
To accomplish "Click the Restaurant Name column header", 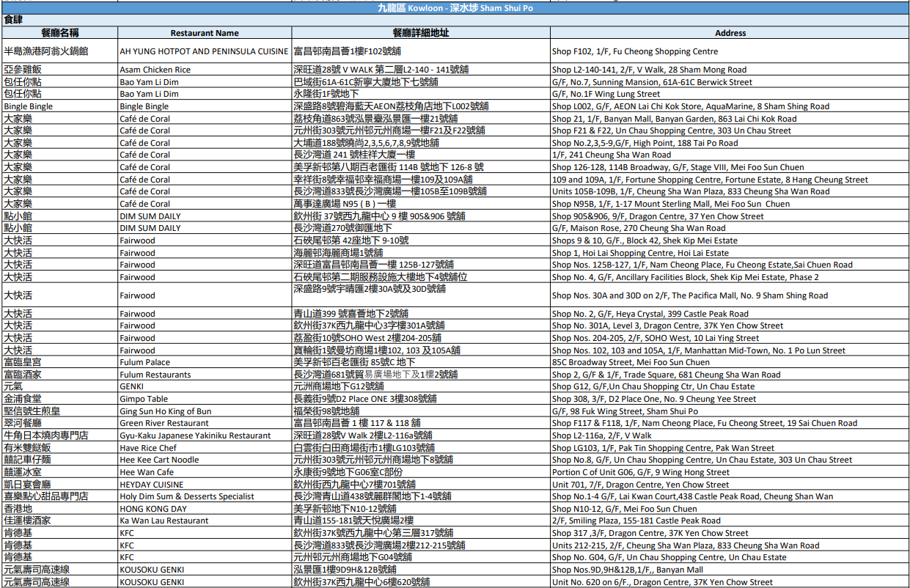I will 205,33.
